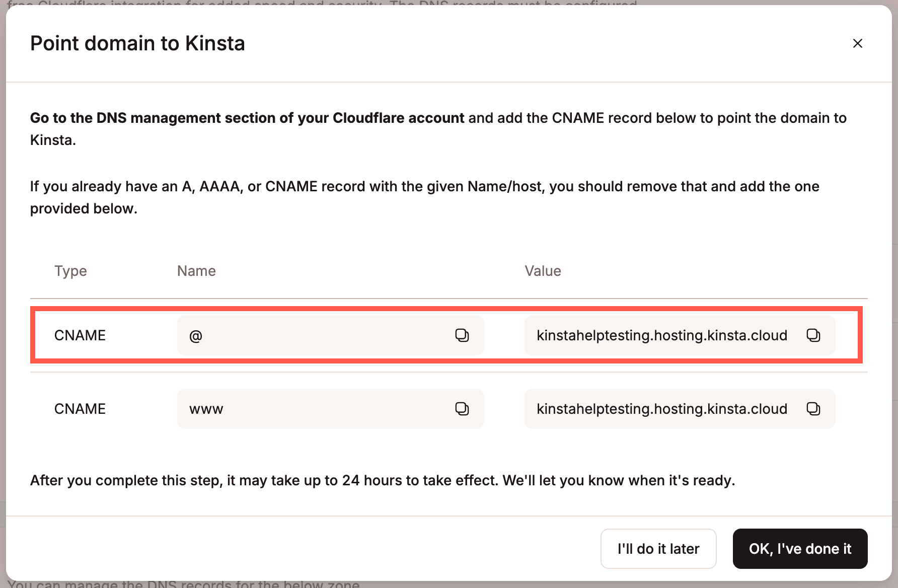Copy the kinstahelptesting.hosting.kinsta.cloud value for root CNAME
Image resolution: width=898 pixels, height=588 pixels.
(x=813, y=335)
